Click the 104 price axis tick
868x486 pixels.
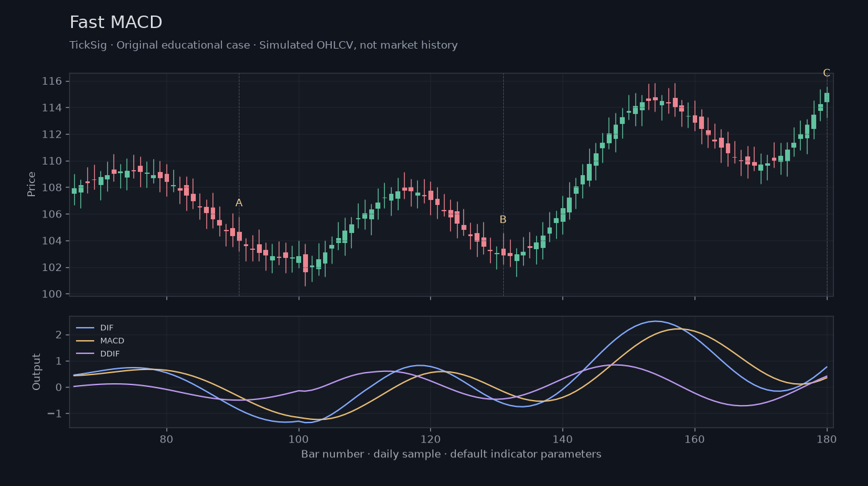click(52, 241)
